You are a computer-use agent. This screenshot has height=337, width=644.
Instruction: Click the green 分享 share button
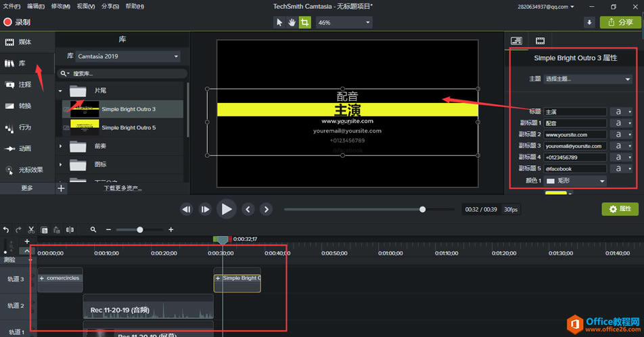point(620,22)
